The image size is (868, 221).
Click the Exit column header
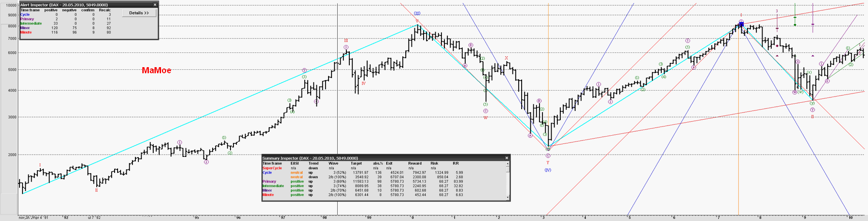coord(389,163)
